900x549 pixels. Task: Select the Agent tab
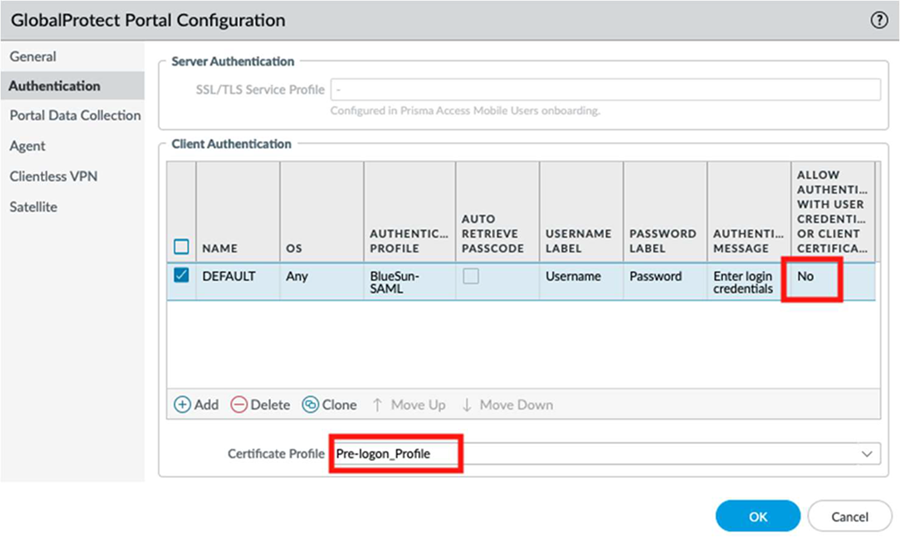[28, 146]
